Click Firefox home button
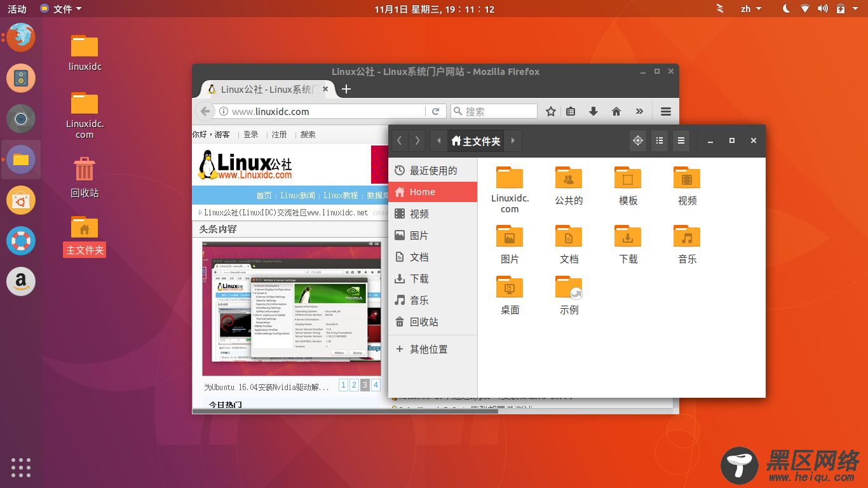 tap(616, 111)
